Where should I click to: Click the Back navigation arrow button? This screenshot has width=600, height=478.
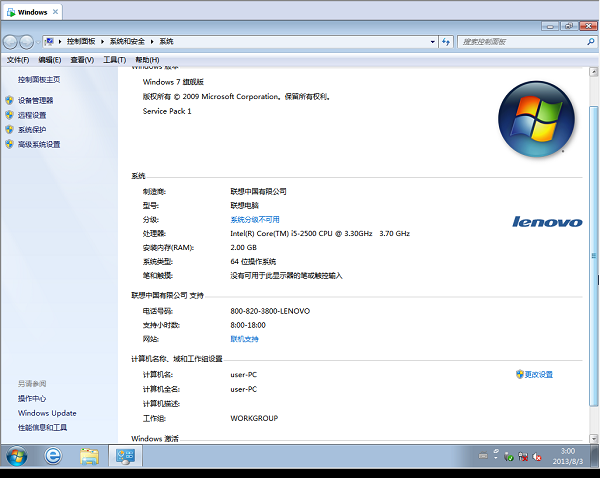point(12,42)
